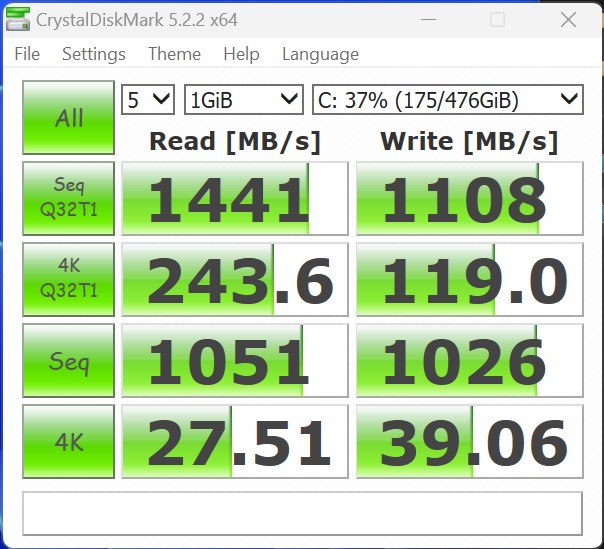604x549 pixels.
Task: Click the Seq Q32T1 read result 1441
Action: 235,198
